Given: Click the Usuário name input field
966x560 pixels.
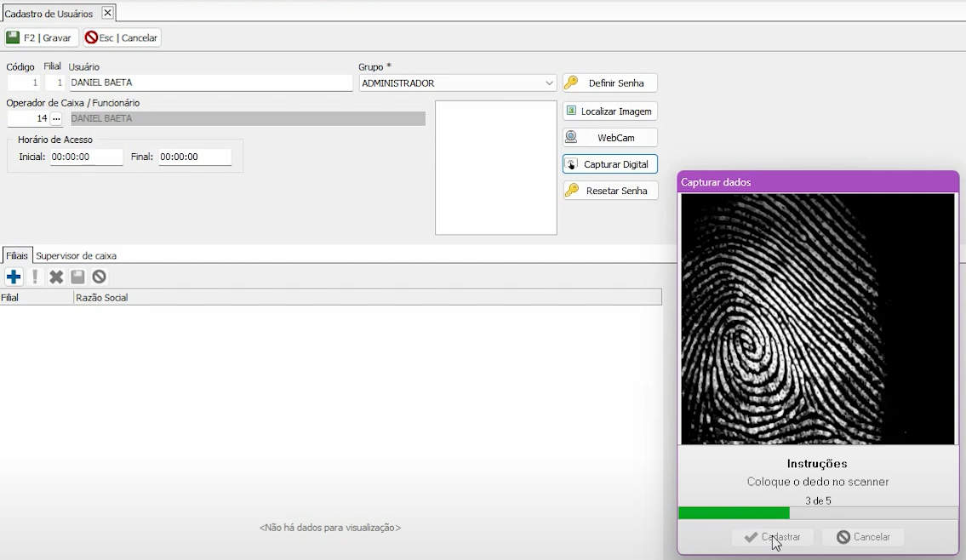Looking at the screenshot, I should (209, 83).
